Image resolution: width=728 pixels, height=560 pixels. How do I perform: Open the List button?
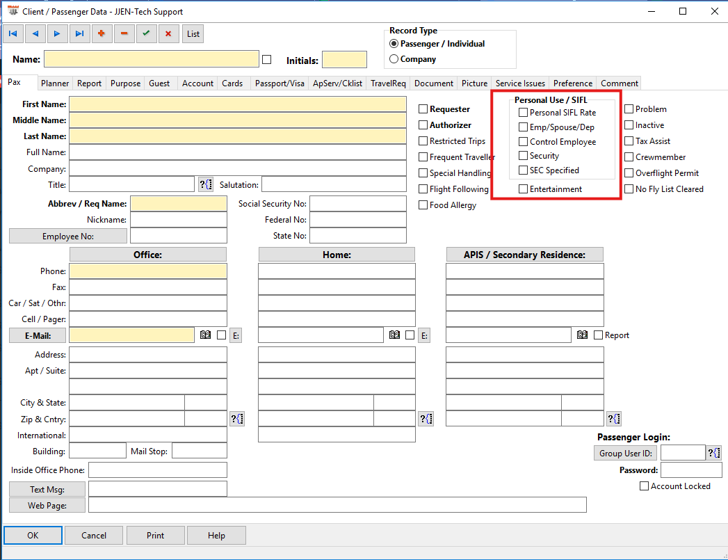tap(193, 33)
